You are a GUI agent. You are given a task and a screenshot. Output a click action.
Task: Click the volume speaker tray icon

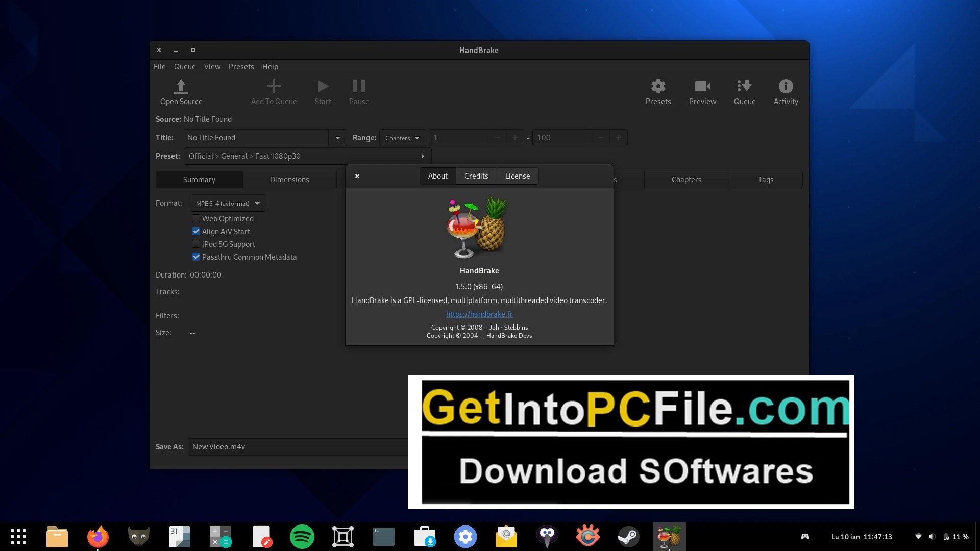tap(932, 537)
